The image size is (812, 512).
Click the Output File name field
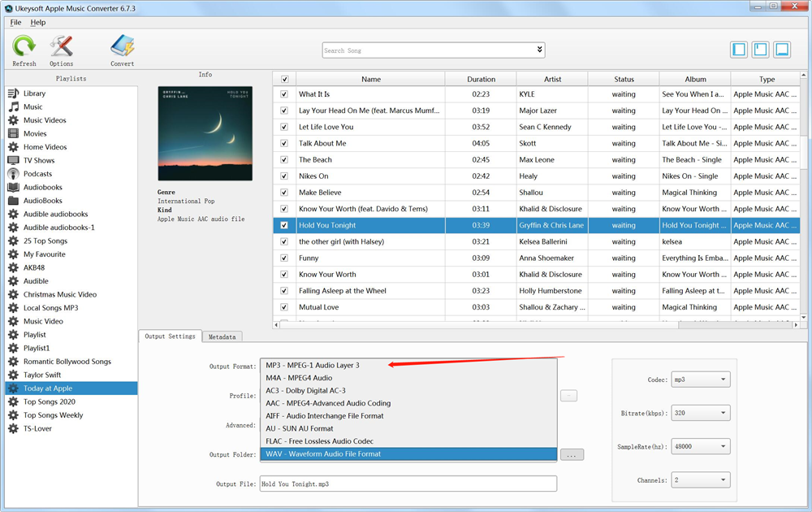point(408,484)
